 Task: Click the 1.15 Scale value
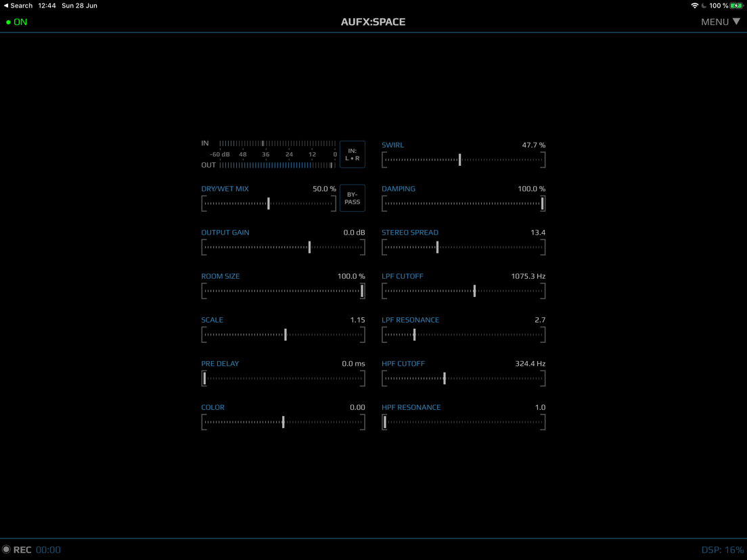click(x=358, y=320)
